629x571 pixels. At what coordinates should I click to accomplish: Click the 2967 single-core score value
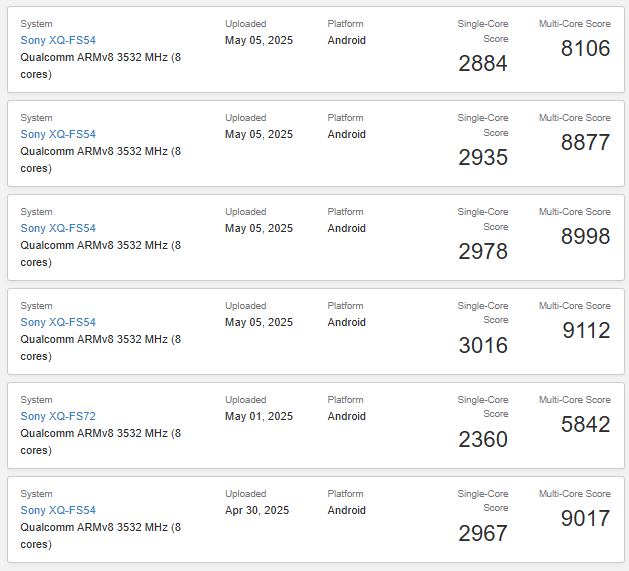(483, 533)
